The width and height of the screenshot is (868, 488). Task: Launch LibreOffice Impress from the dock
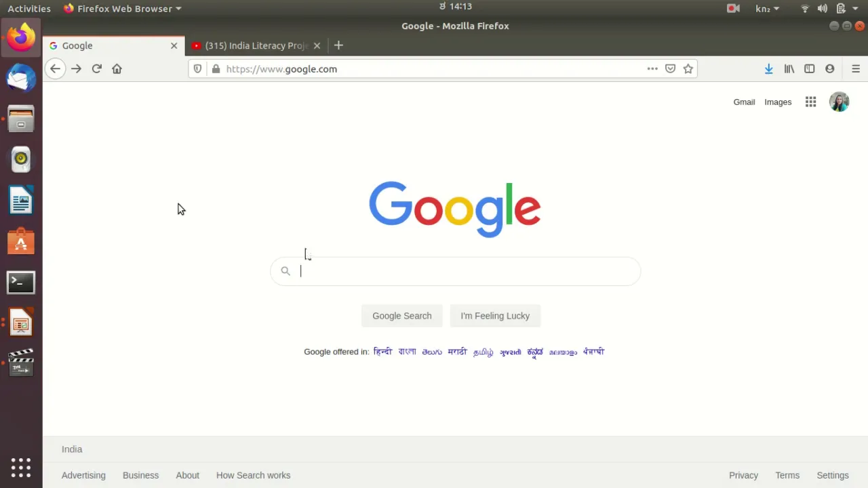point(21,323)
